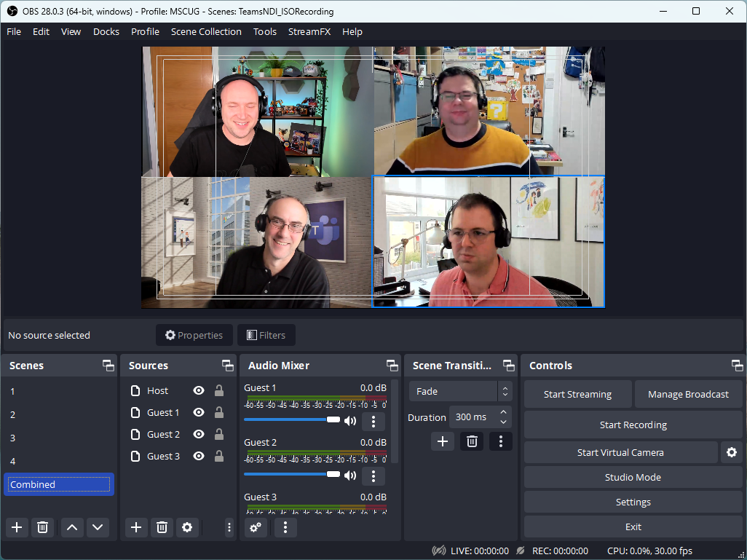Open the Guest 1 mixer options menu
Viewport: 747px width, 560px height.
click(373, 422)
